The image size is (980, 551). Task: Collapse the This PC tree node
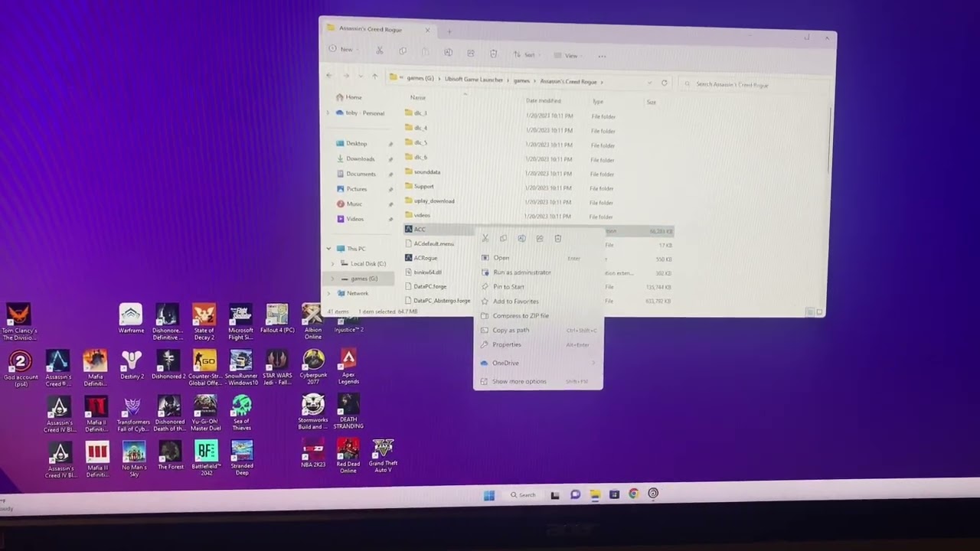tap(329, 249)
